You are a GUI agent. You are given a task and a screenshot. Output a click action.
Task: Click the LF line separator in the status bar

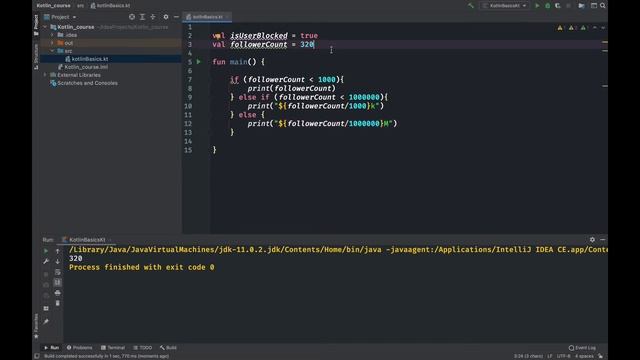tap(549, 356)
